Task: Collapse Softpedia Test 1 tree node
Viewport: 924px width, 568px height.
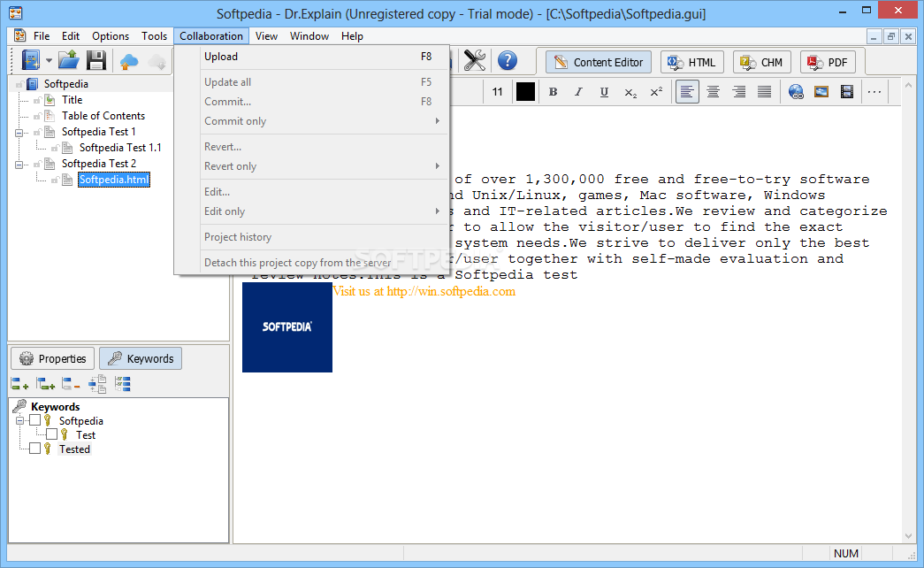Action: tap(19, 133)
